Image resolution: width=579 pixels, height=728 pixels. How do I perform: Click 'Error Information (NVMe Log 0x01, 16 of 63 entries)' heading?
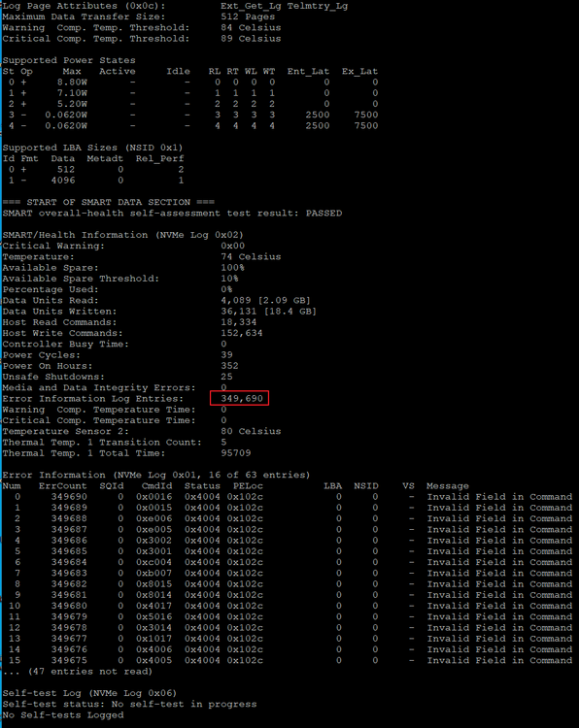tap(156, 475)
